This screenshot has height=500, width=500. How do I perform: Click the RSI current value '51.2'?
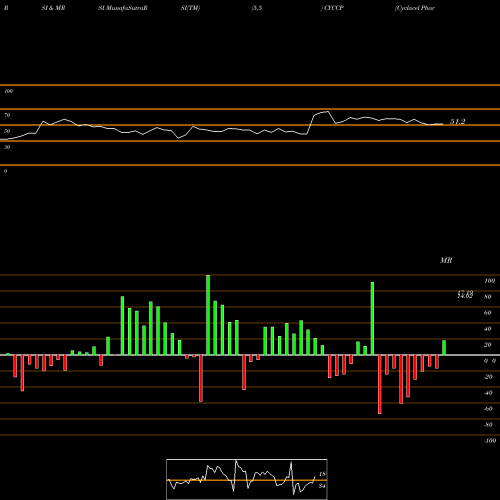pos(457,122)
